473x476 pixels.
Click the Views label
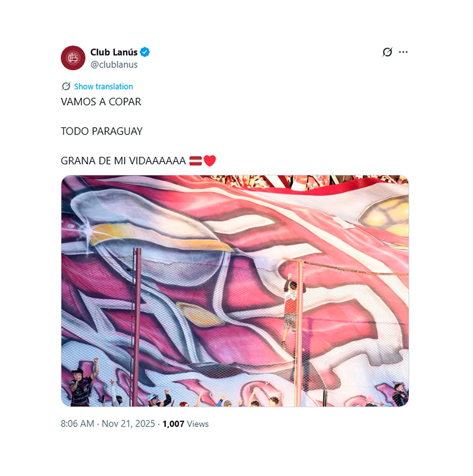coord(198,424)
